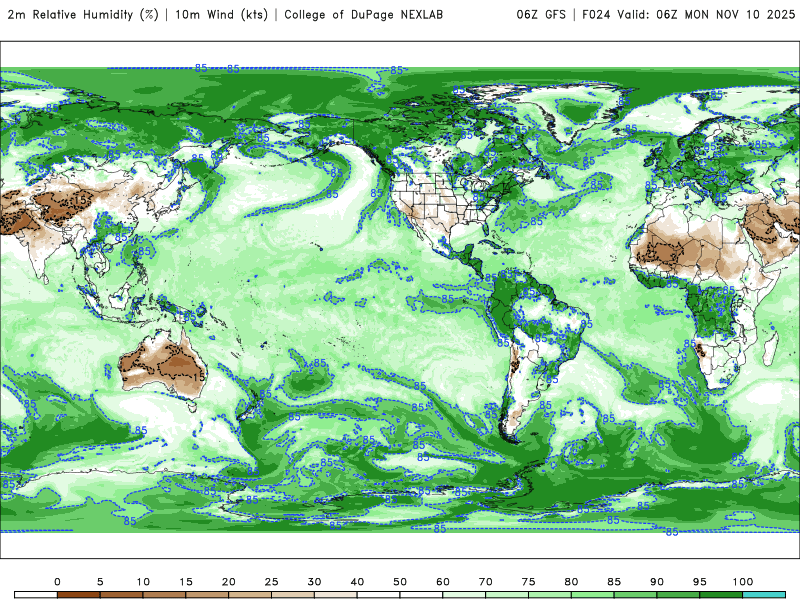Image resolution: width=800 pixels, height=600 pixels.
Task: Click the legend label "10"
Action: [143, 582]
